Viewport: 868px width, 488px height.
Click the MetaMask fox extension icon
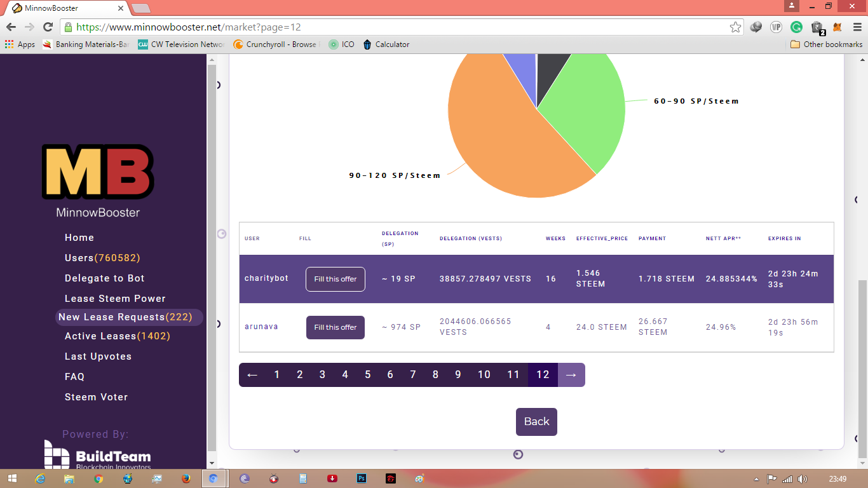click(x=837, y=27)
